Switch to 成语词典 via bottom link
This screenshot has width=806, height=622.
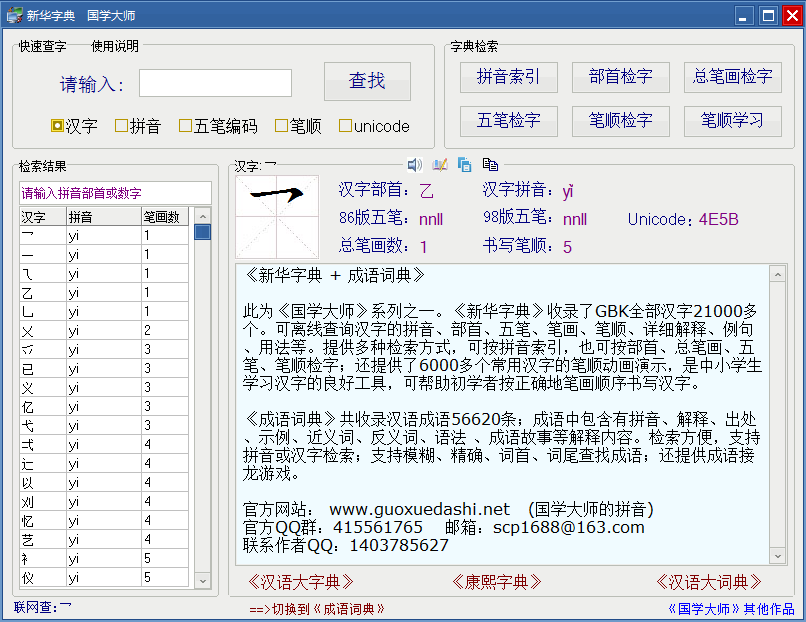tap(317, 608)
